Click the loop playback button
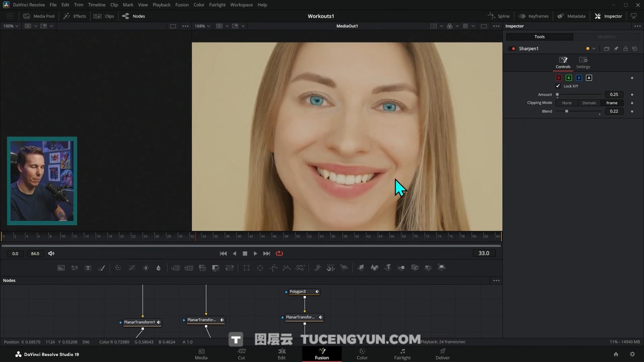644x362 pixels. point(279,253)
